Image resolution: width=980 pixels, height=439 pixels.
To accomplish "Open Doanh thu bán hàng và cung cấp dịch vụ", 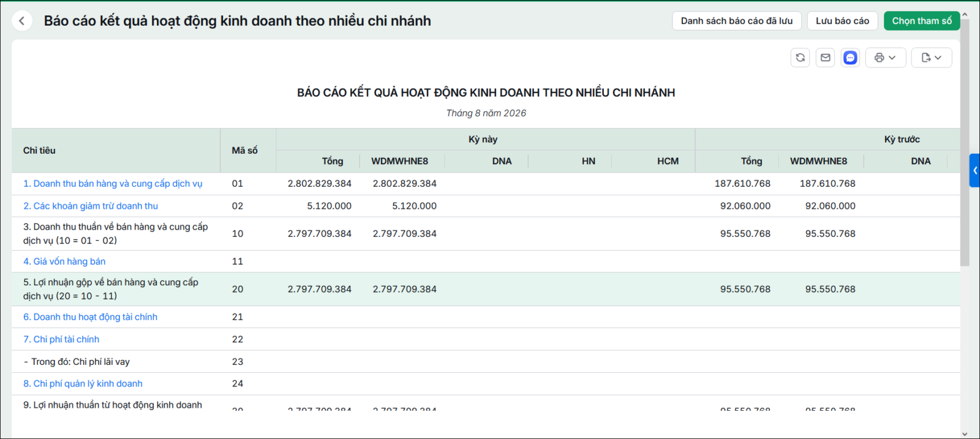I will [113, 184].
